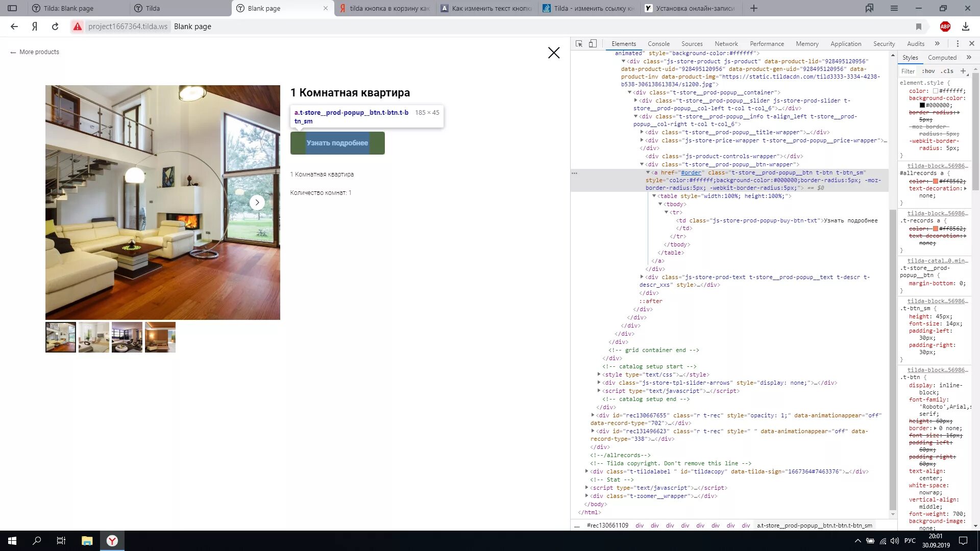Advance the image slider with right arrow
This screenshot has width=980, height=551.
coord(257,203)
